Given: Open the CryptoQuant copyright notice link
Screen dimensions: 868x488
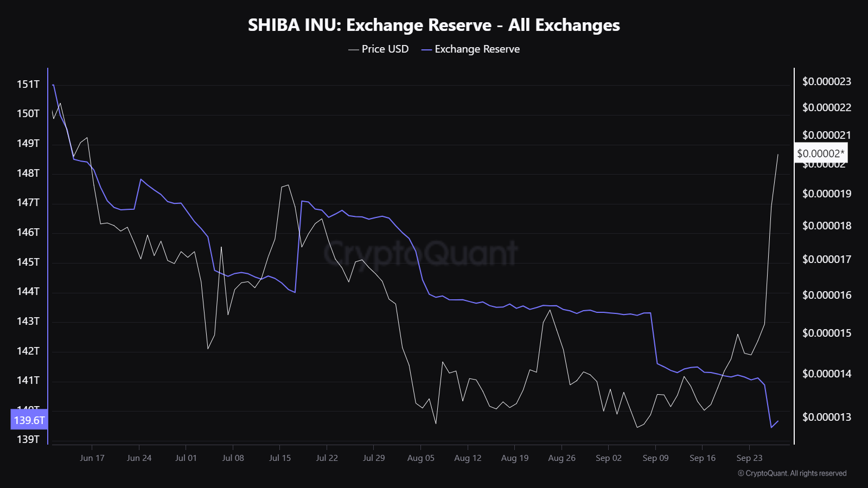Looking at the screenshot, I should [792, 473].
